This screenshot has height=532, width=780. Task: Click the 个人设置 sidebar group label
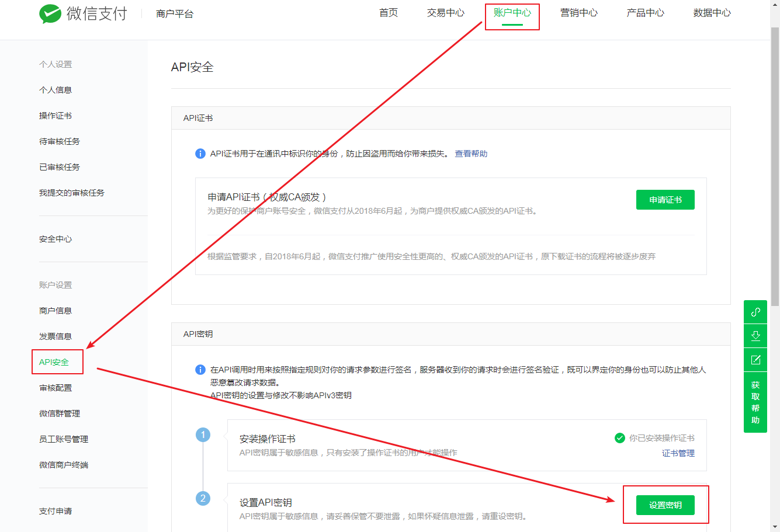56,64
